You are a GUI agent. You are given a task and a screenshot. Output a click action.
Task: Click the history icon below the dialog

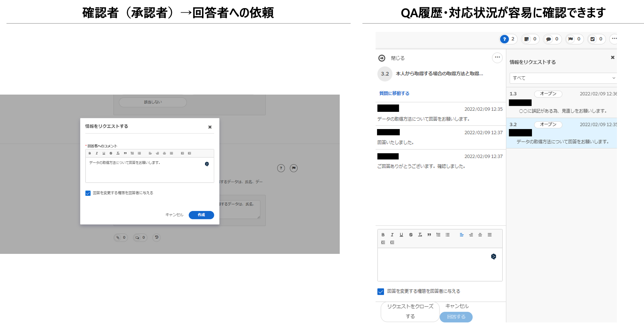coord(157,237)
